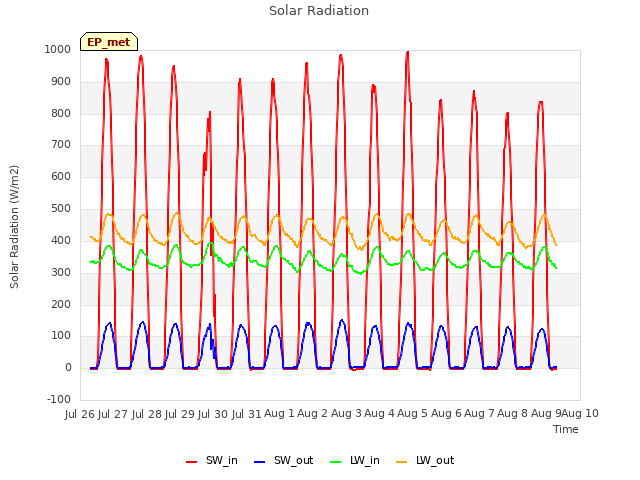Click the 900 y-axis tick label

[x=61, y=82]
